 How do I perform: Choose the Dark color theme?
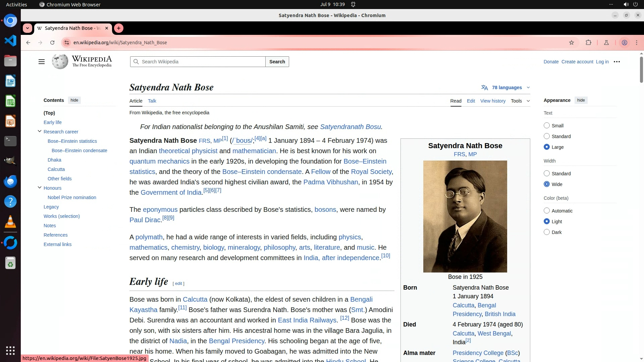(547, 232)
